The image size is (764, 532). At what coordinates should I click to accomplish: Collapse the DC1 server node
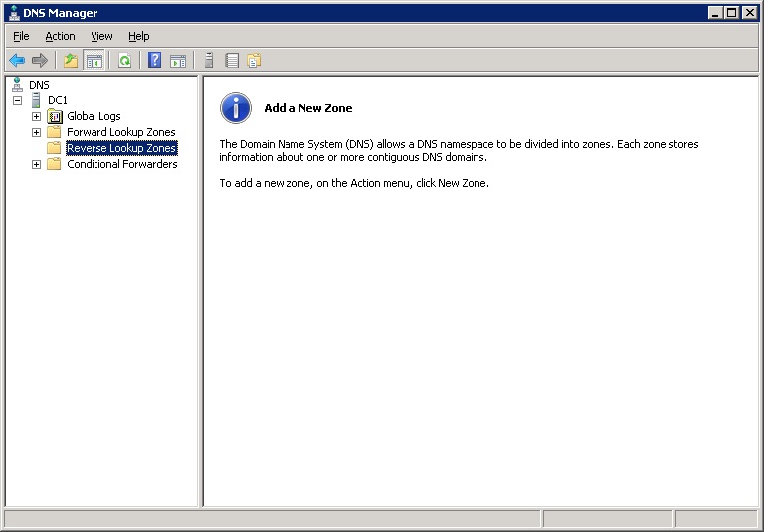18,100
